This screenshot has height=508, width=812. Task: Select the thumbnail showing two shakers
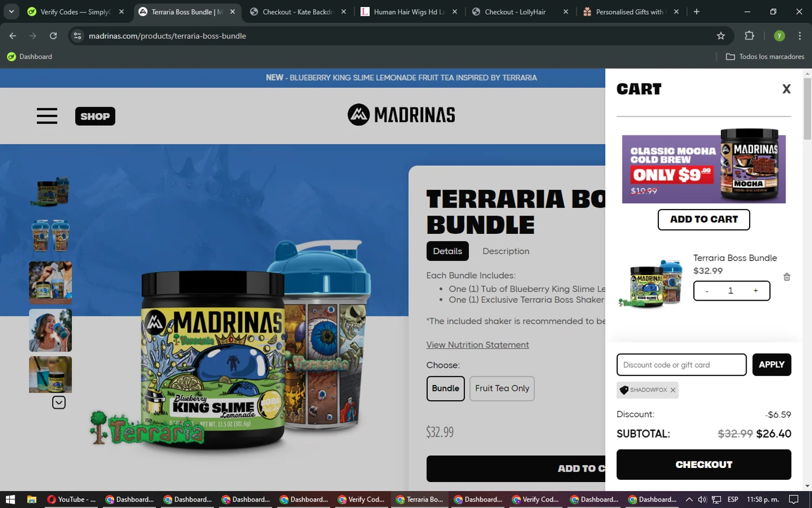click(x=50, y=235)
